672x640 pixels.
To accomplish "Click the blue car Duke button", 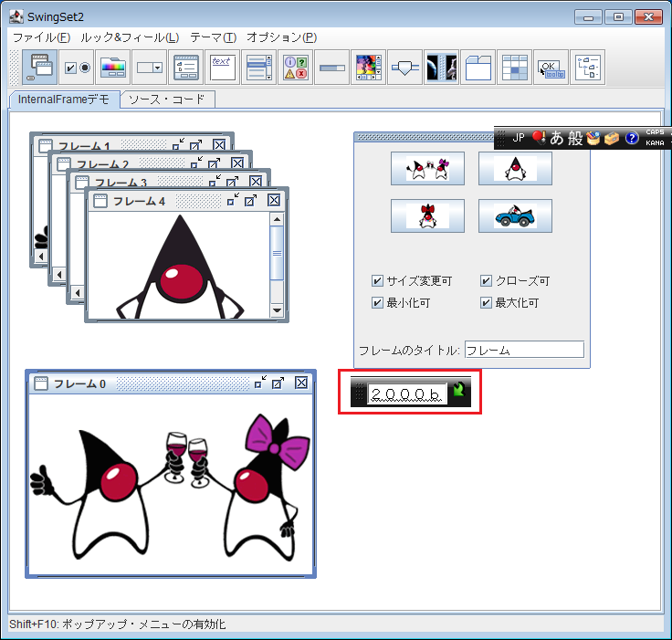I will (x=515, y=216).
